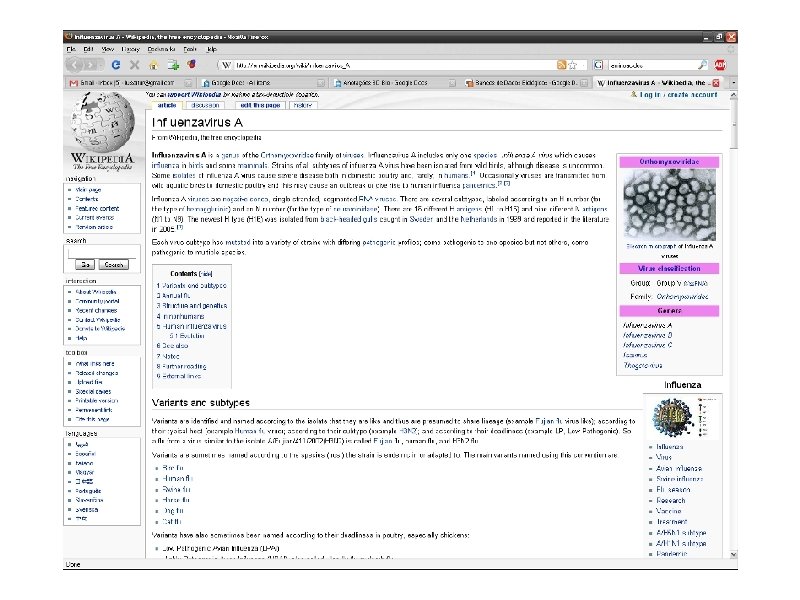Go back with the browser Back arrow
The width and height of the screenshot is (800, 600).
tap(75, 65)
